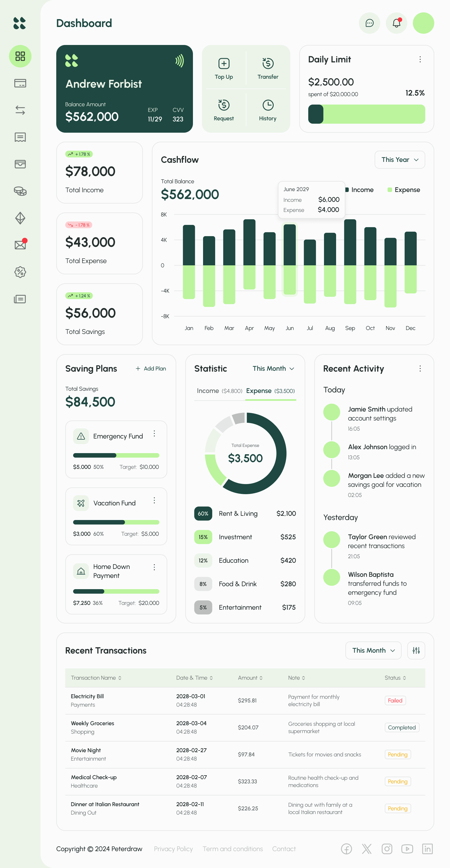Click the Daily Limit progress bar
The width and height of the screenshot is (450, 868).
coord(366,114)
